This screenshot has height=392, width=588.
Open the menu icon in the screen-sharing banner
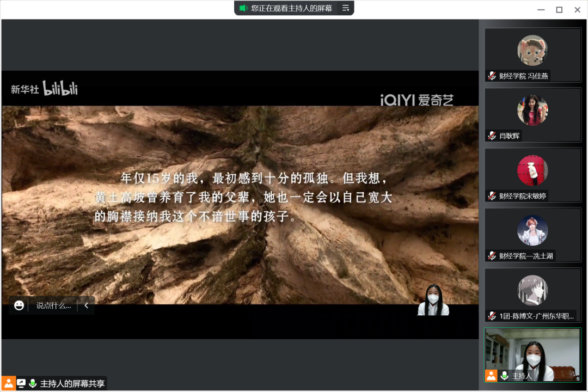(345, 8)
